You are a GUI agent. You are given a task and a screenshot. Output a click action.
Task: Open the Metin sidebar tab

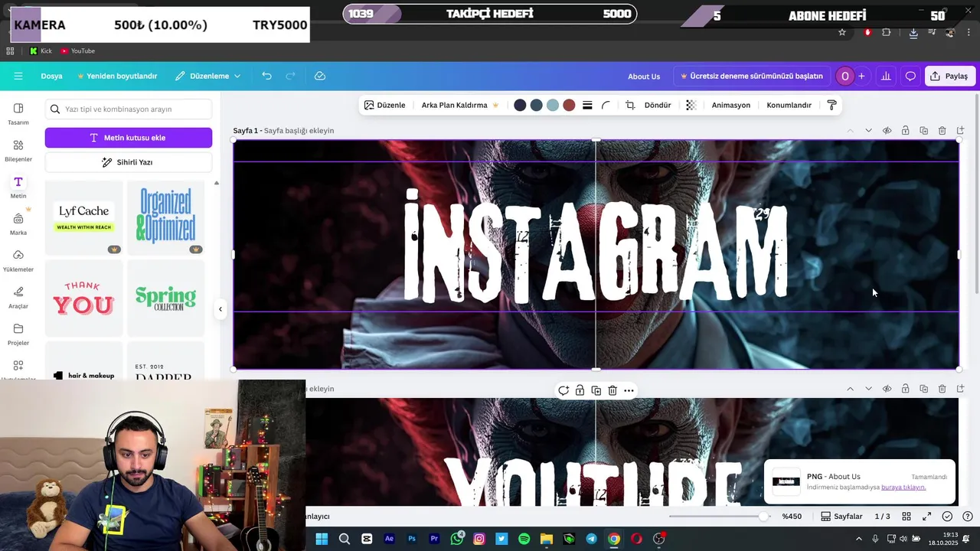(x=18, y=187)
